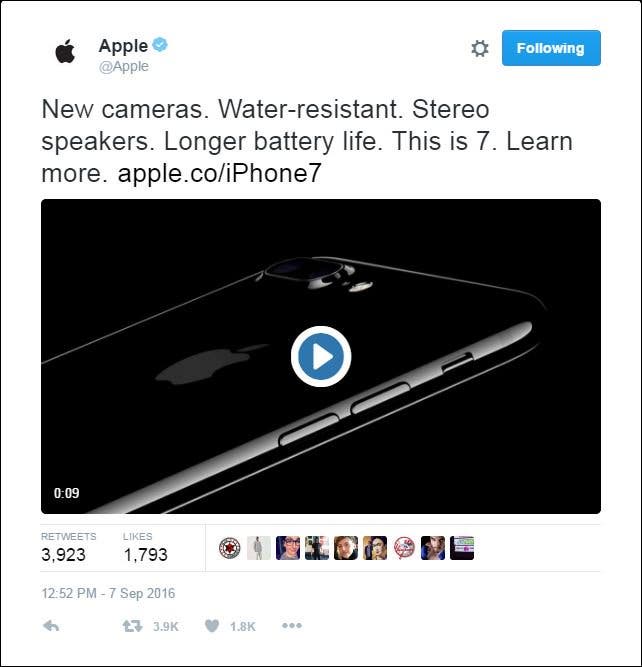
Task: Click the @Apple handle
Action: [x=124, y=66]
